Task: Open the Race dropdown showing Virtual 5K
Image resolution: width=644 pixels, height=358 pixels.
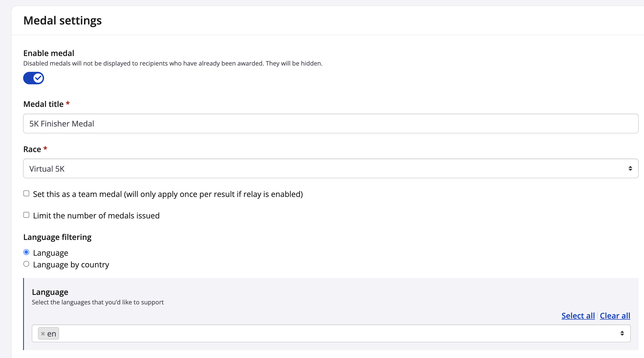Action: [326, 168]
